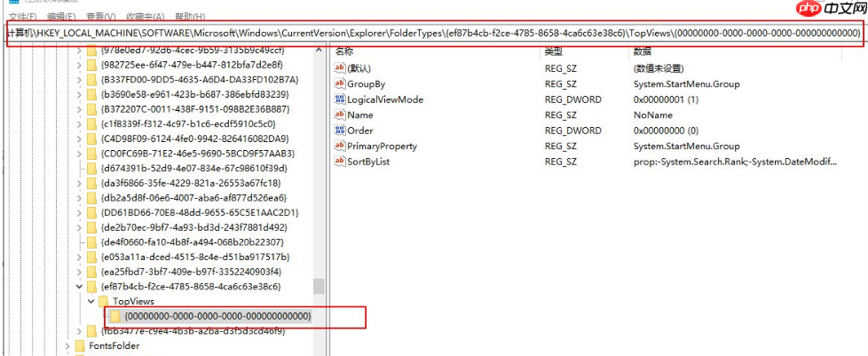Select the FontsFolder key label
Screen dimensions: 868x356
tap(114, 346)
